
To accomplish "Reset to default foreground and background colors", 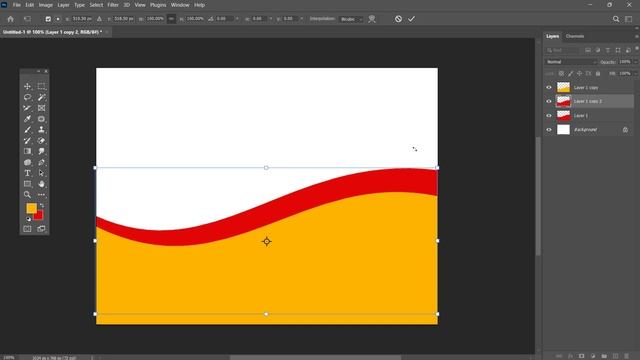I will 29,219.
